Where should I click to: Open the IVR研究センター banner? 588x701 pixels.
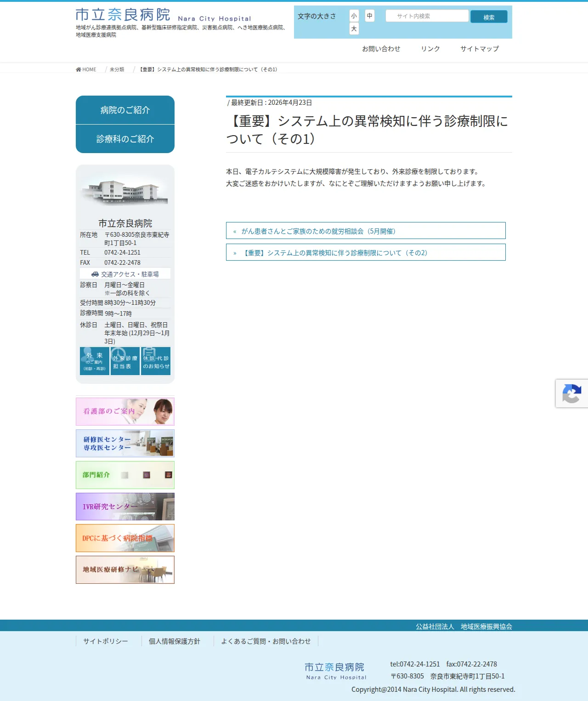[x=125, y=507]
